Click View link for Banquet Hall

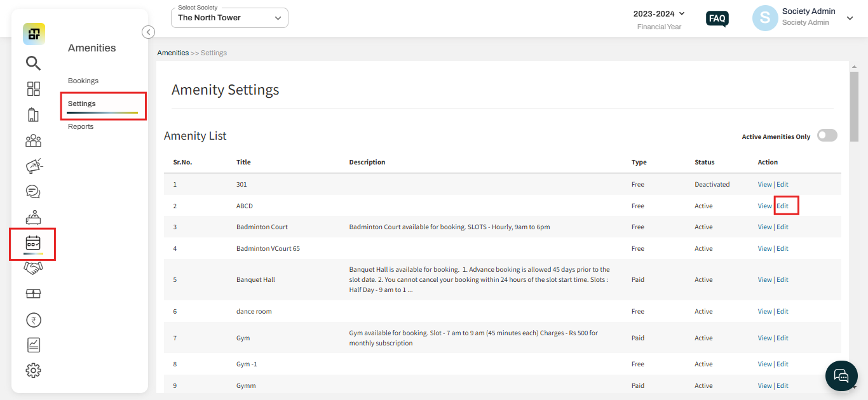click(764, 279)
